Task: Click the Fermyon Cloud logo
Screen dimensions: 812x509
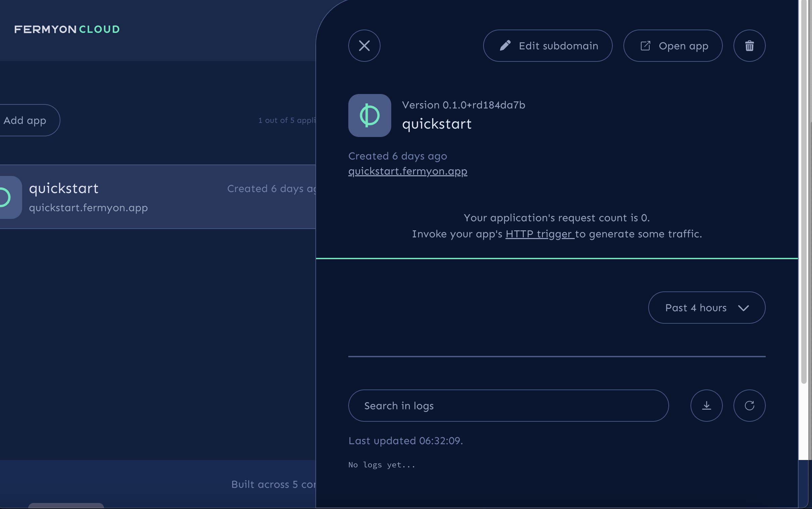Action: point(66,29)
